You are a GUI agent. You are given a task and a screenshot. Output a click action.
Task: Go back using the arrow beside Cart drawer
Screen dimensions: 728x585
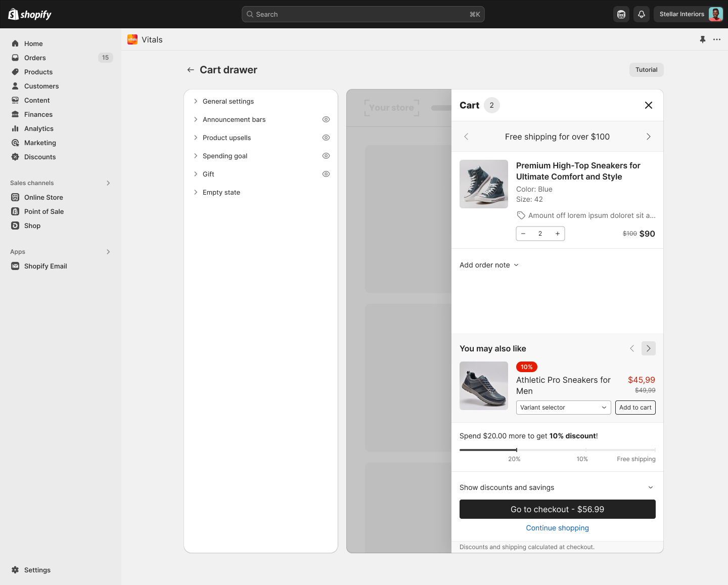click(x=191, y=70)
